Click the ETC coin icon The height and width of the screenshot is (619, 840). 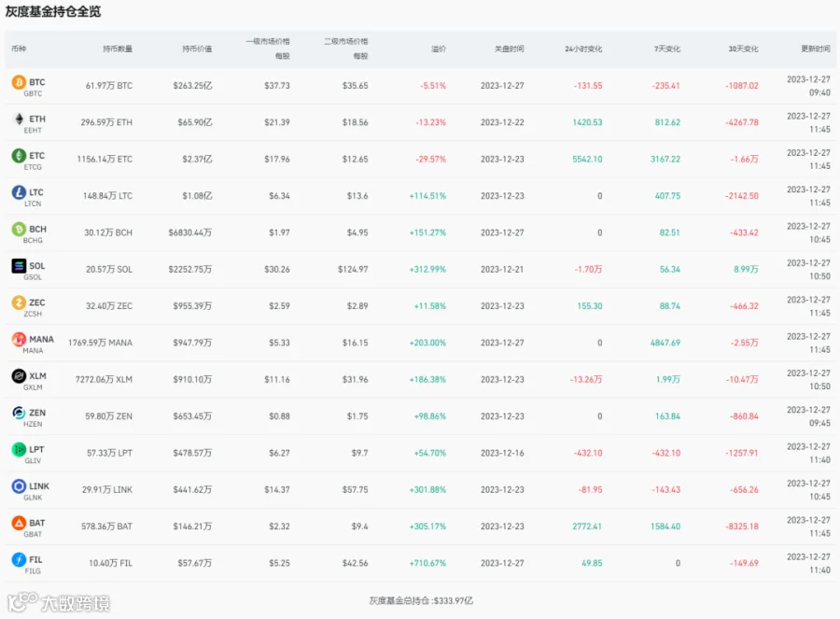(18, 156)
